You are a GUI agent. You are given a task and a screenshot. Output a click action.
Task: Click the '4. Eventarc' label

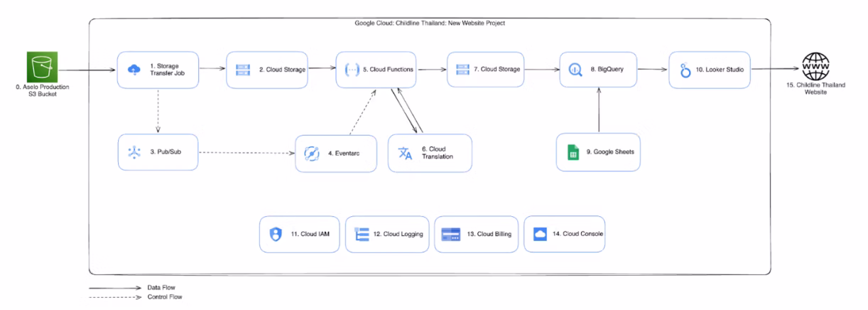(x=343, y=153)
